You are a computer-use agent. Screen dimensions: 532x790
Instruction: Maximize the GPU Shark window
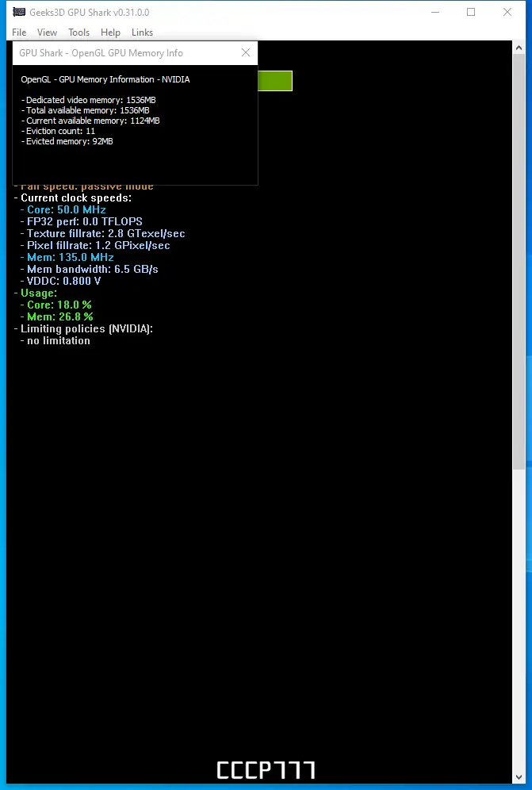pos(471,12)
